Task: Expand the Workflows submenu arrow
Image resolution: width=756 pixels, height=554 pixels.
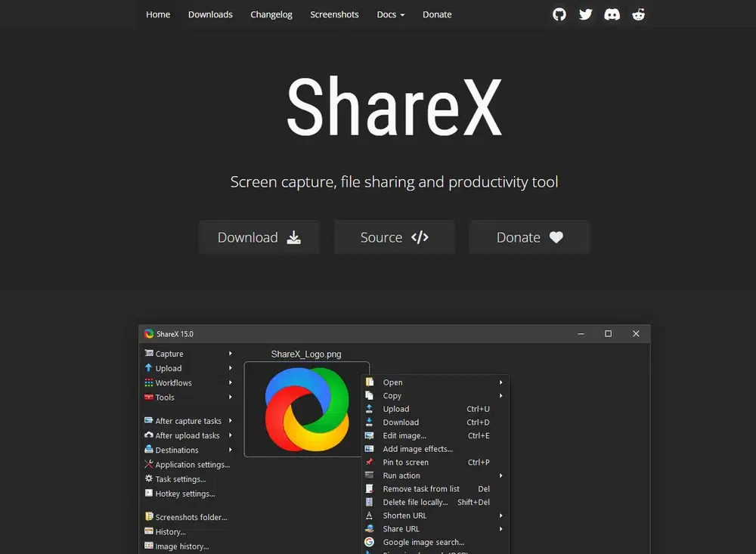Action: point(231,382)
